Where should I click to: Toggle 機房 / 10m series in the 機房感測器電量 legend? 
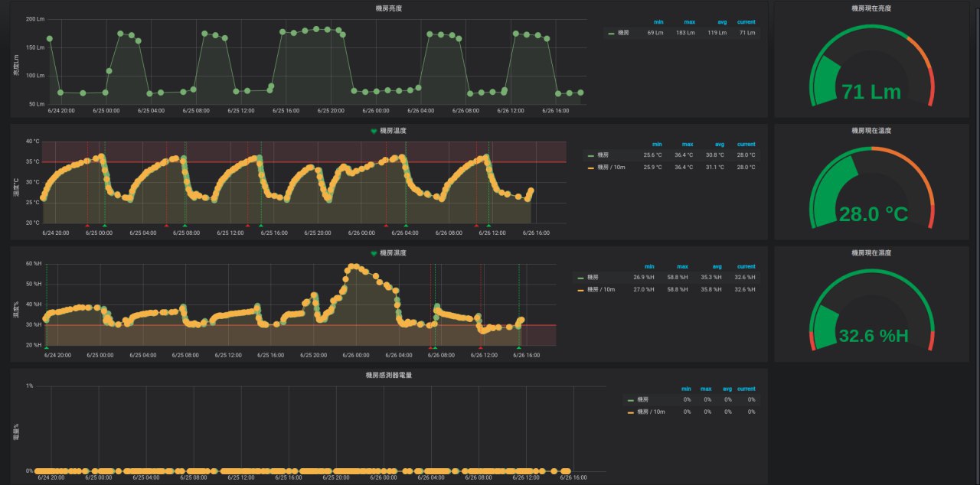(651, 412)
